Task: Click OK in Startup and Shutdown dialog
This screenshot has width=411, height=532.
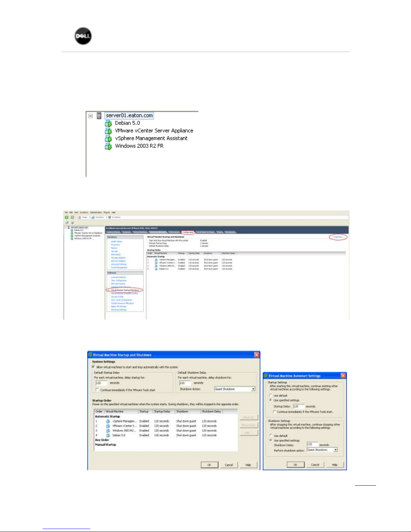Action: click(209, 465)
